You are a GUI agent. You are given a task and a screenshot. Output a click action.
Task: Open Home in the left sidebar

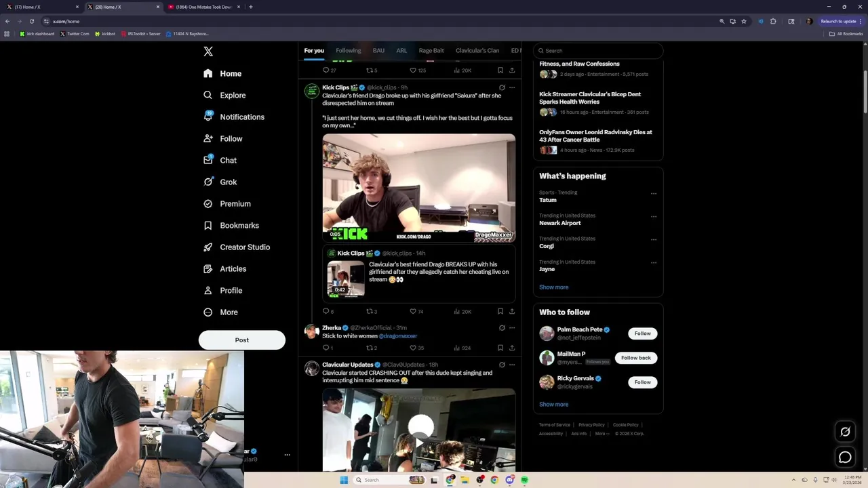coord(222,73)
